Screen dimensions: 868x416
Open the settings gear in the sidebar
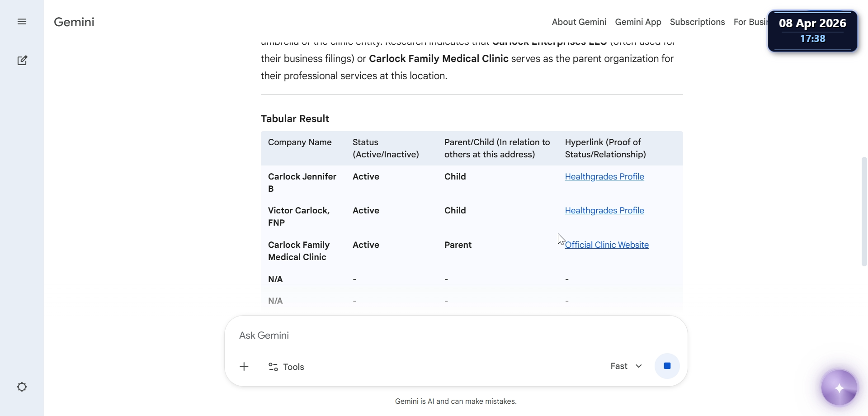click(22, 387)
